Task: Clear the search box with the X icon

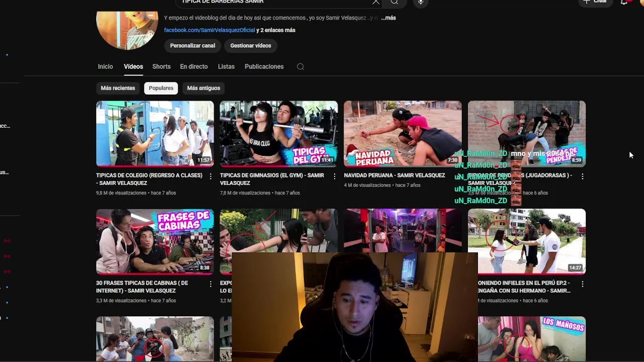Action: click(376, 2)
